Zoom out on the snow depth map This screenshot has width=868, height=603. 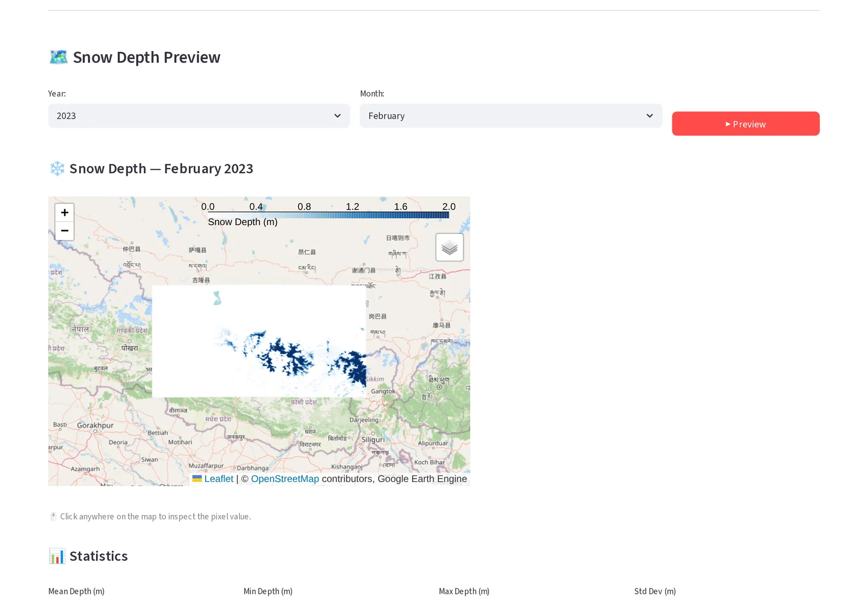pos(65,231)
